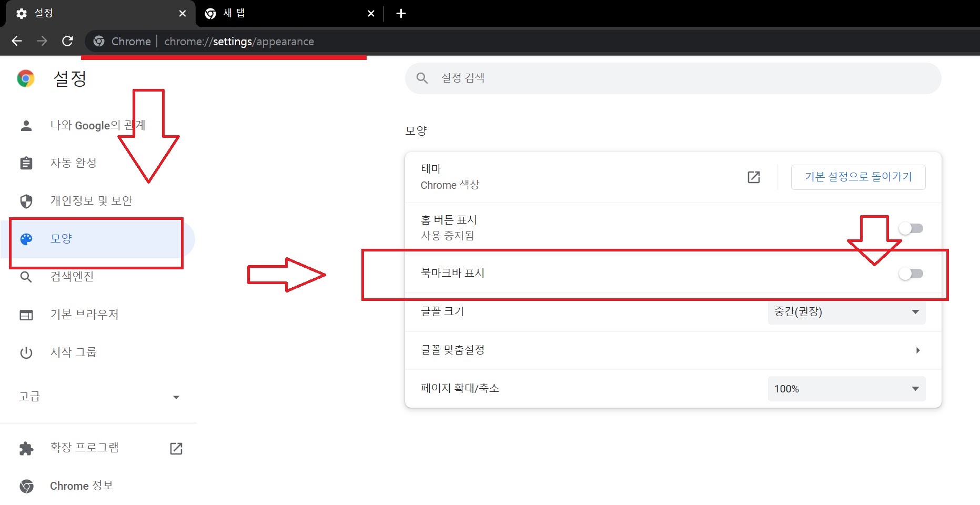Click the external link icon next to 확장 프로그램
Image resolution: width=980 pixels, height=505 pixels.
[x=176, y=448]
